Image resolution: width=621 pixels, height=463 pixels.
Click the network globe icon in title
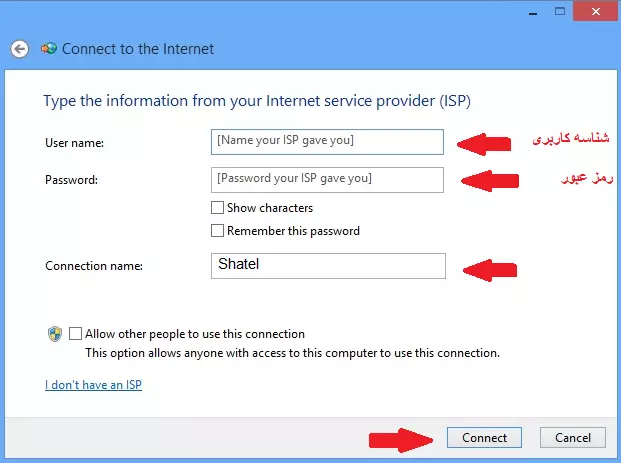coord(49,48)
